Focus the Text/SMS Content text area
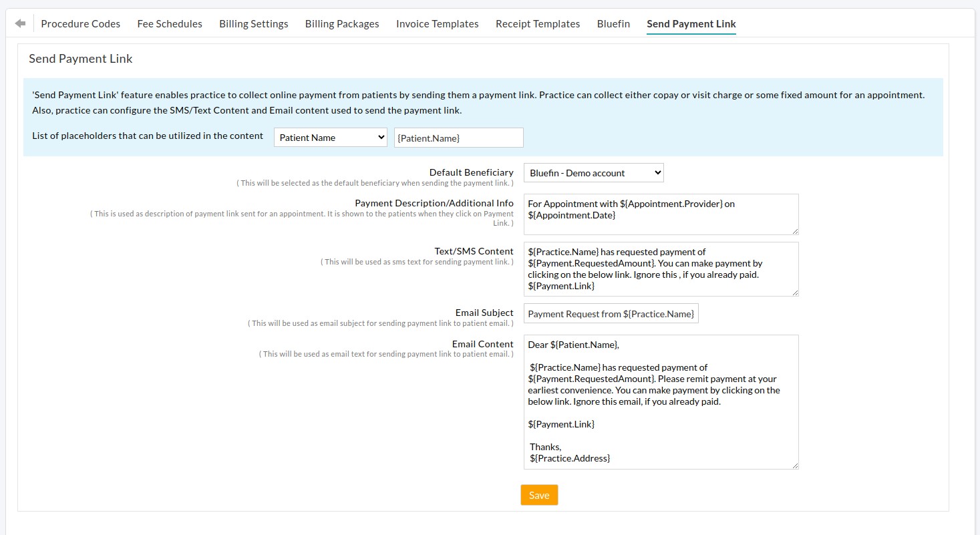Screen dimensions: 980x535 661,269
